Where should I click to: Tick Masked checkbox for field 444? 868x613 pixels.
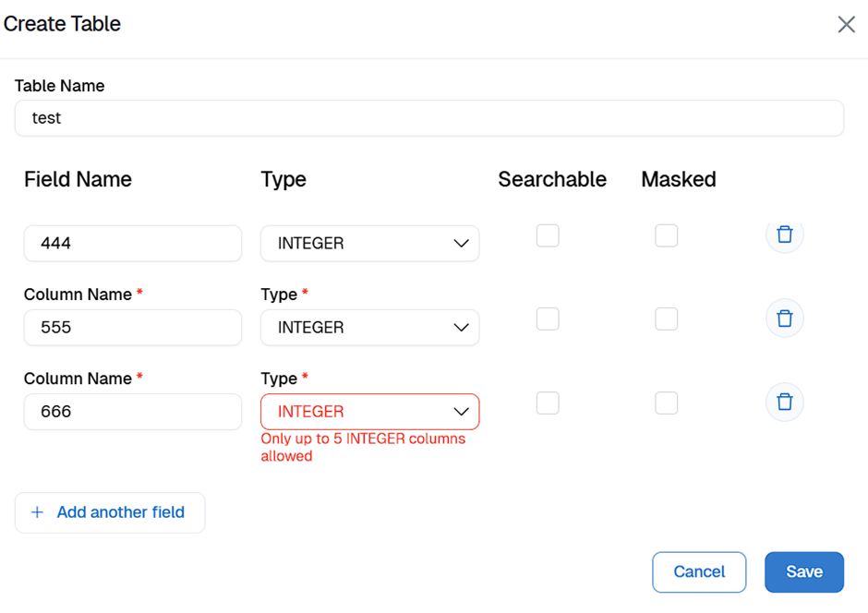(666, 235)
